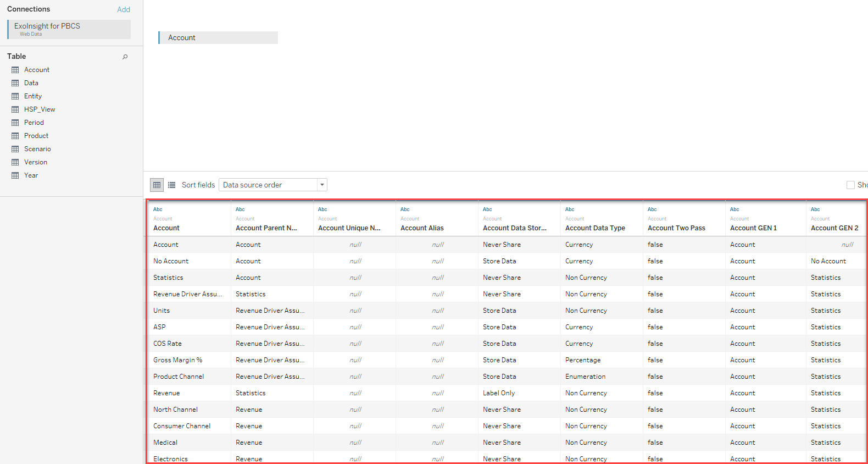
Task: Click the Account Alias column header
Action: pyautogui.click(x=422, y=228)
